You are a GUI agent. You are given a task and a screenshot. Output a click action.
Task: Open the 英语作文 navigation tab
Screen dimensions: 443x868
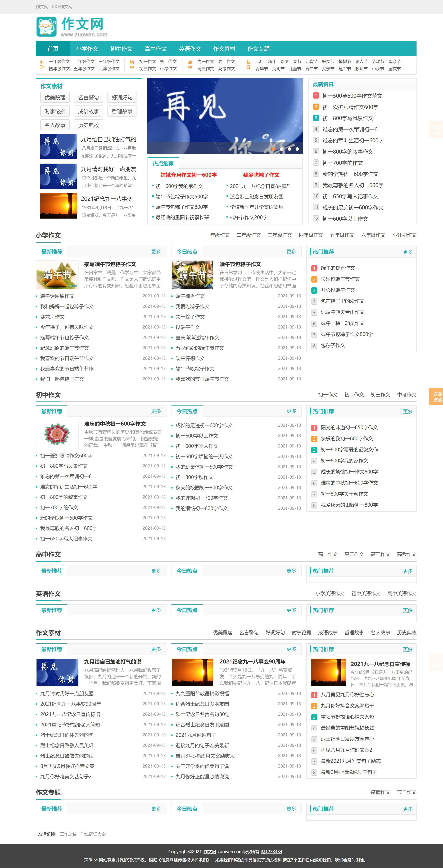(x=190, y=49)
